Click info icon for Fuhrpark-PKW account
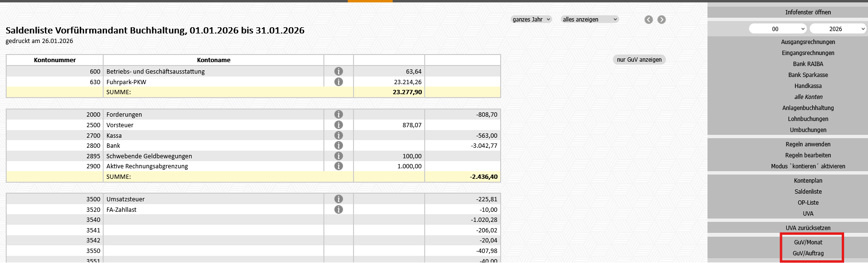The height and width of the screenshot is (263, 868). click(339, 82)
